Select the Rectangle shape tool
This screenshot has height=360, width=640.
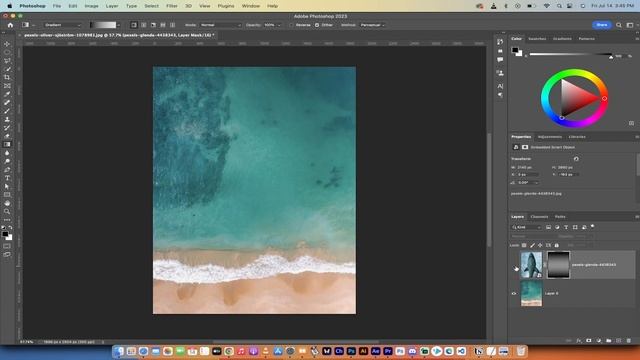7,195
